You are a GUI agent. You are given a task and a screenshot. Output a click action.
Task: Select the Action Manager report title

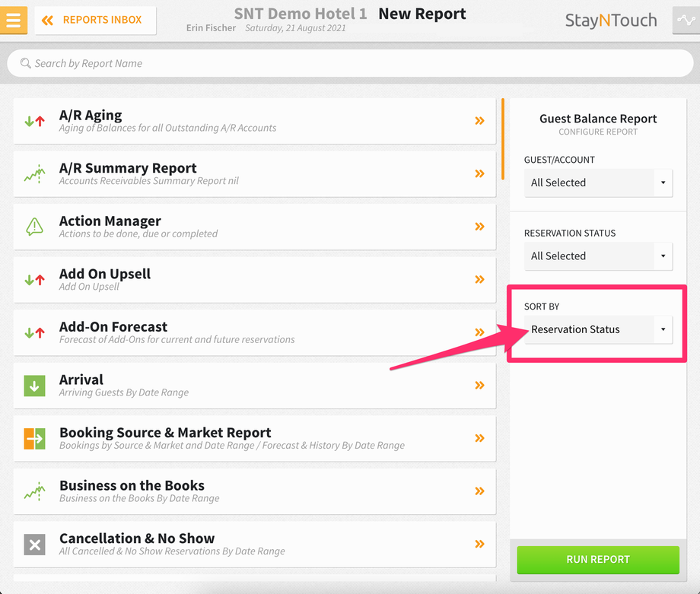click(x=110, y=221)
